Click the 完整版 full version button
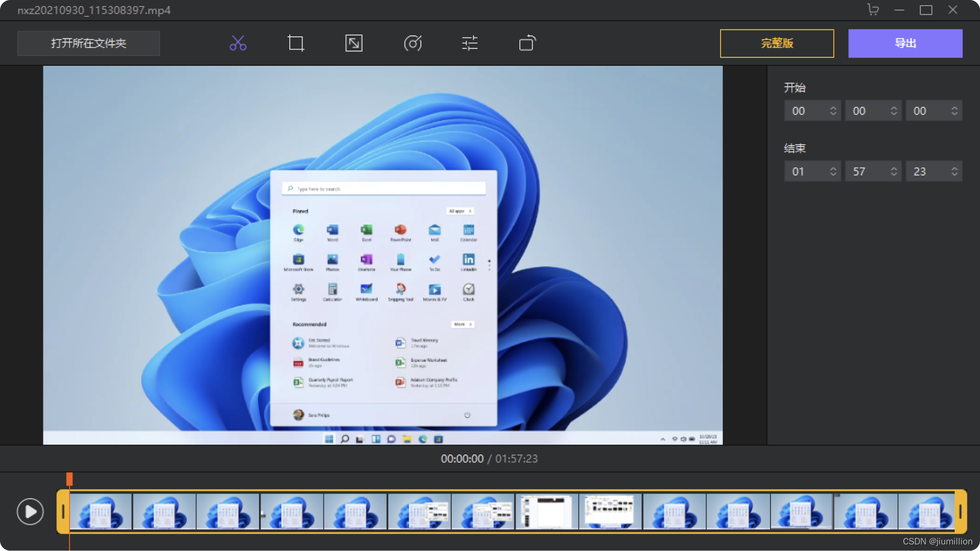This screenshot has width=980, height=551. tap(777, 43)
